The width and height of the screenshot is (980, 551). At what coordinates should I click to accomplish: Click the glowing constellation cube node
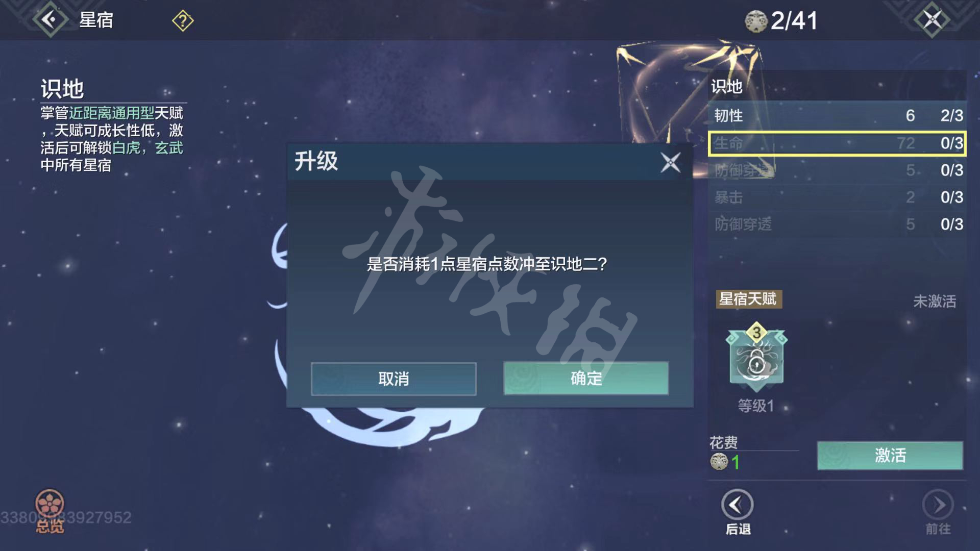coord(689,94)
